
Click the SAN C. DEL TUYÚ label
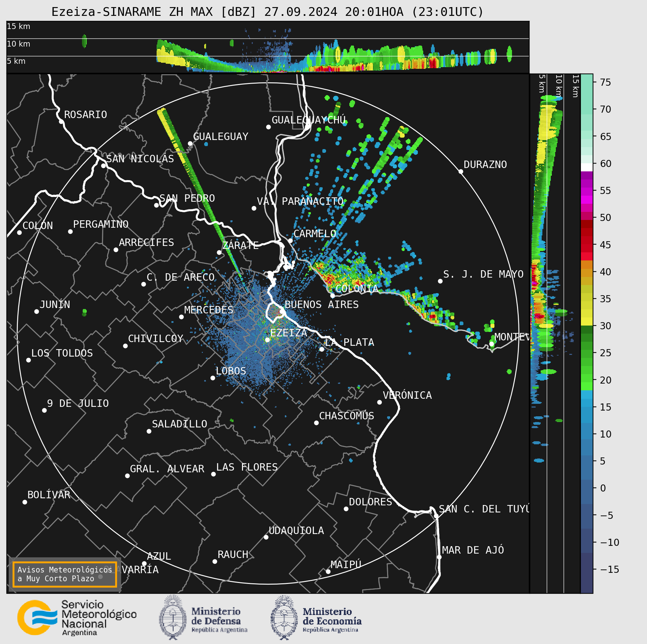pos(484,509)
